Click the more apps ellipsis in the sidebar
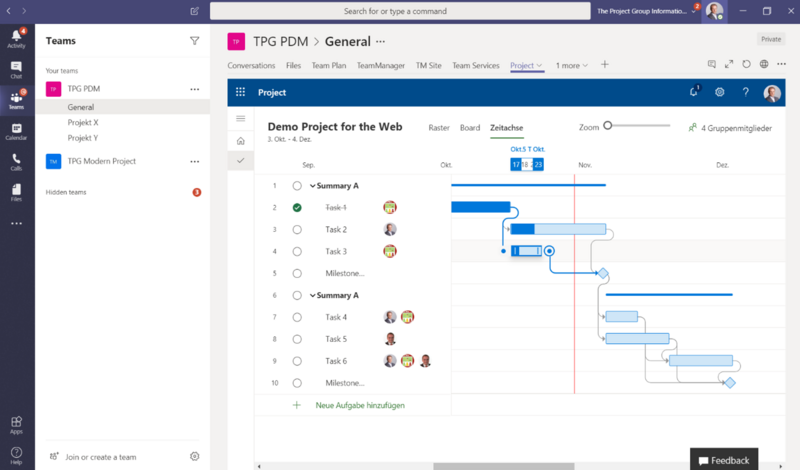800x470 pixels. (16, 224)
